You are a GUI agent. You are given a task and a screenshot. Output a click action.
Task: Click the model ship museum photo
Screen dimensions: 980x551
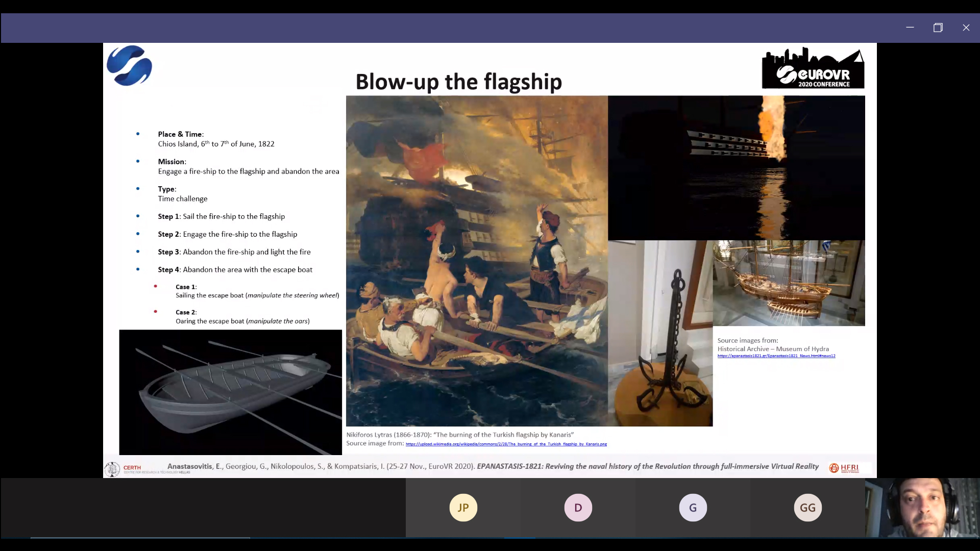(x=789, y=283)
